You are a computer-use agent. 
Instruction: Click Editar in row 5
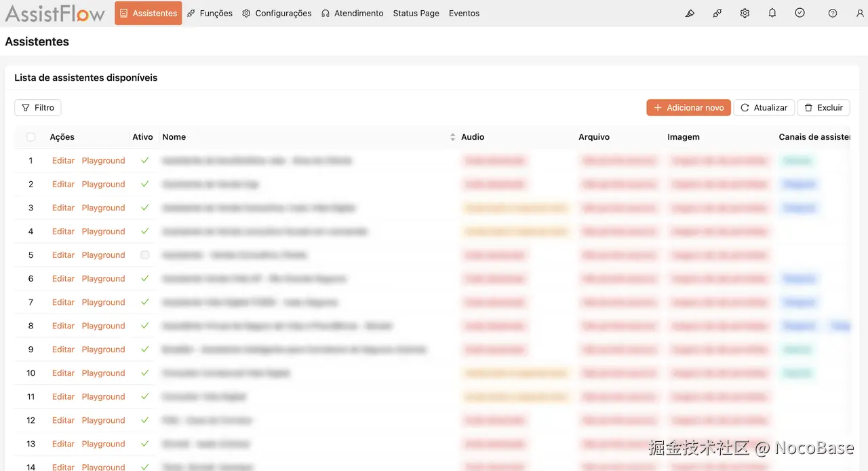pos(63,255)
